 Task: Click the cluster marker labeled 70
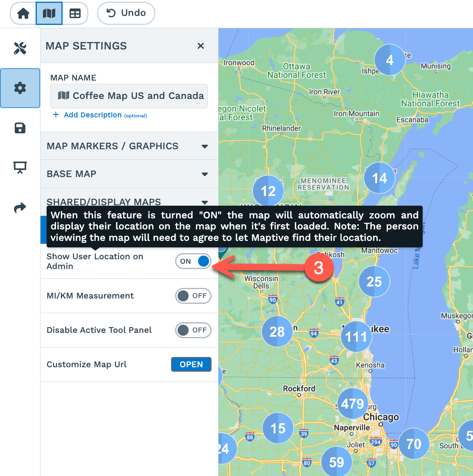point(414,444)
